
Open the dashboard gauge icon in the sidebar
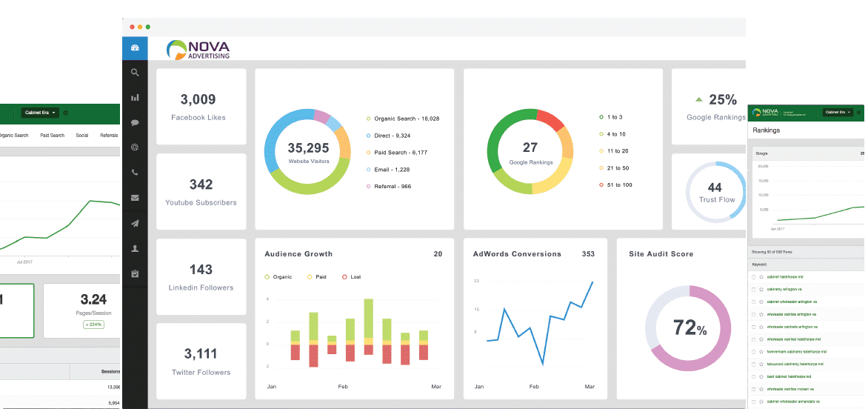point(135,48)
